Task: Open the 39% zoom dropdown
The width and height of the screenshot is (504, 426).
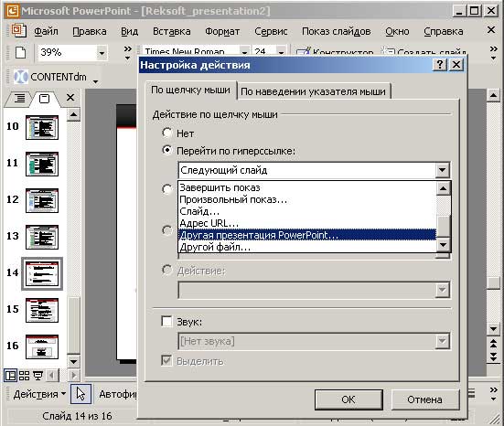Action: pyautogui.click(x=102, y=52)
